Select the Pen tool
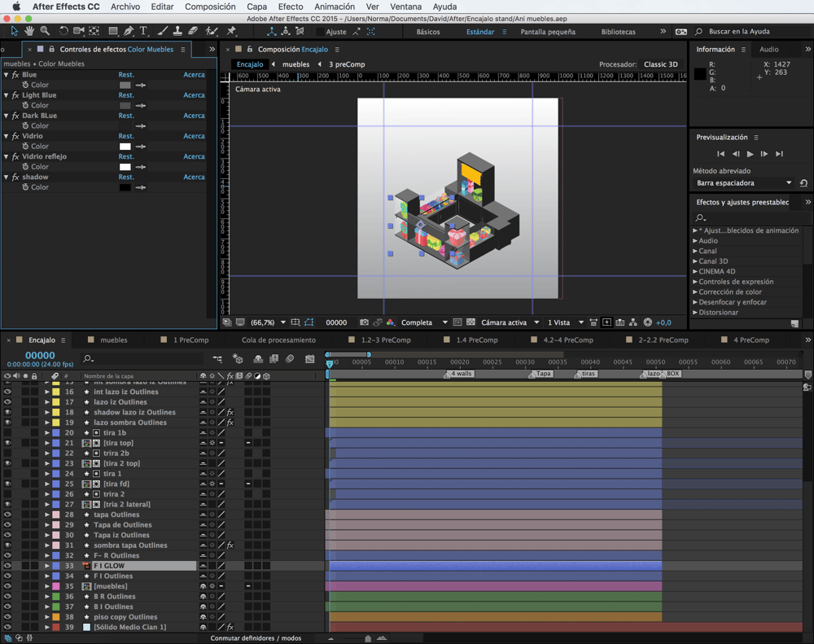 tap(129, 31)
